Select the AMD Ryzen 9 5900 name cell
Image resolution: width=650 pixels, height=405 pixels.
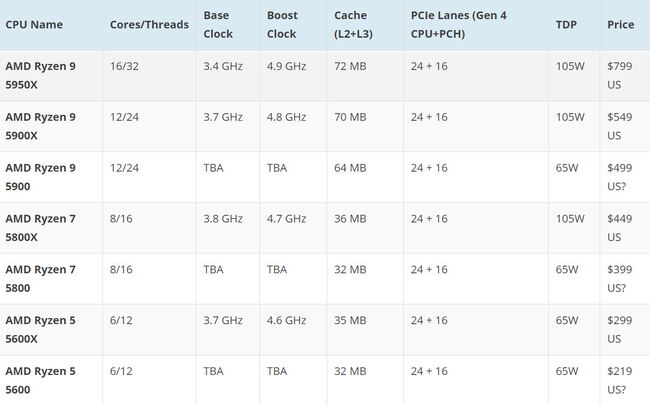(x=40, y=177)
